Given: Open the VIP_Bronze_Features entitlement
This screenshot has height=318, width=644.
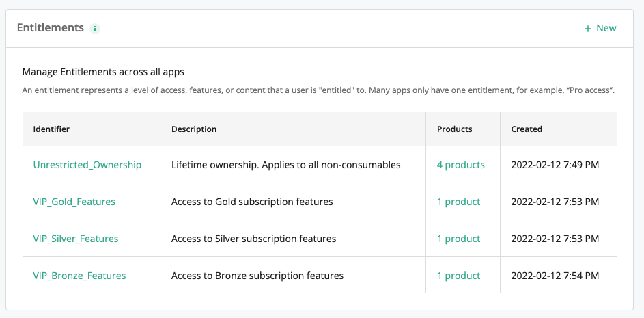Looking at the screenshot, I should 79,276.
